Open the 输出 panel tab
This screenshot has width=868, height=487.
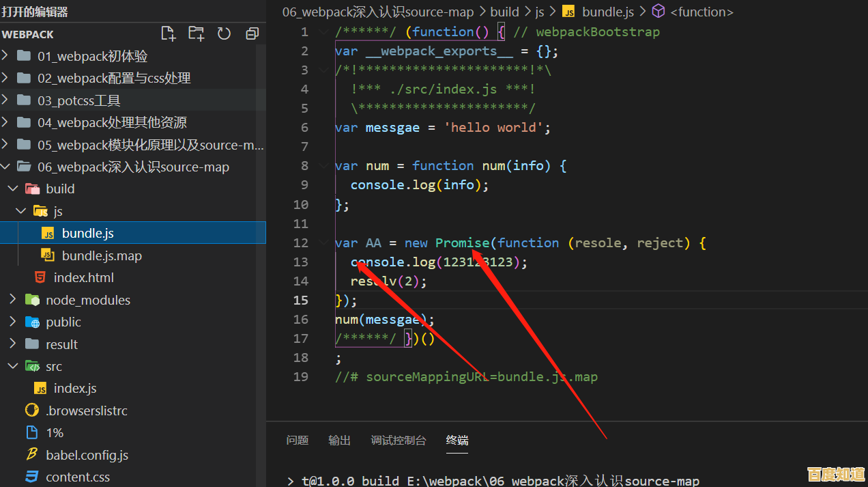tap(339, 441)
